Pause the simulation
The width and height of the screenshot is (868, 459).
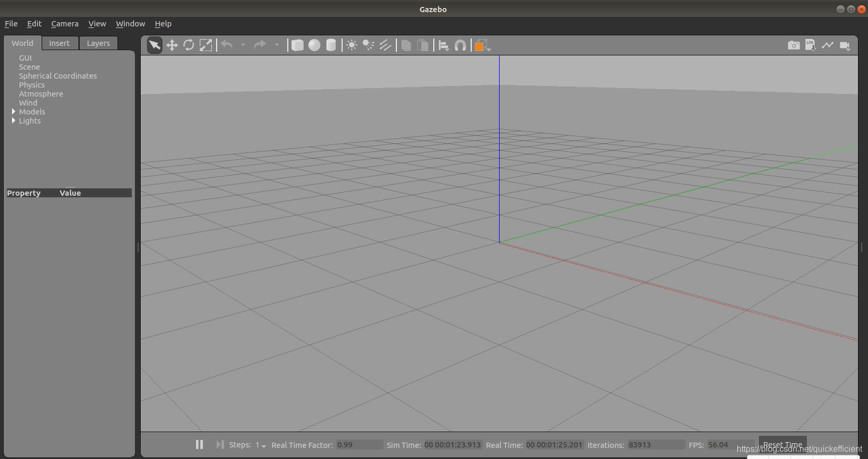click(x=199, y=445)
